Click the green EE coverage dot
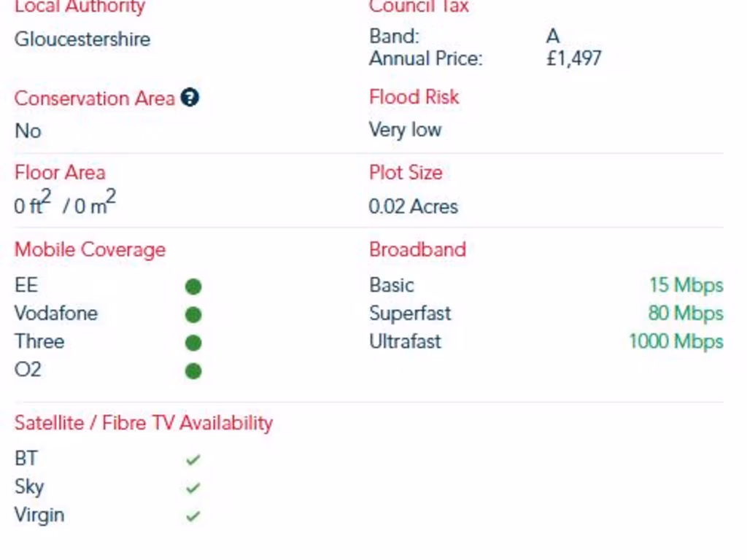This screenshot has height=560, width=747. pos(193,287)
